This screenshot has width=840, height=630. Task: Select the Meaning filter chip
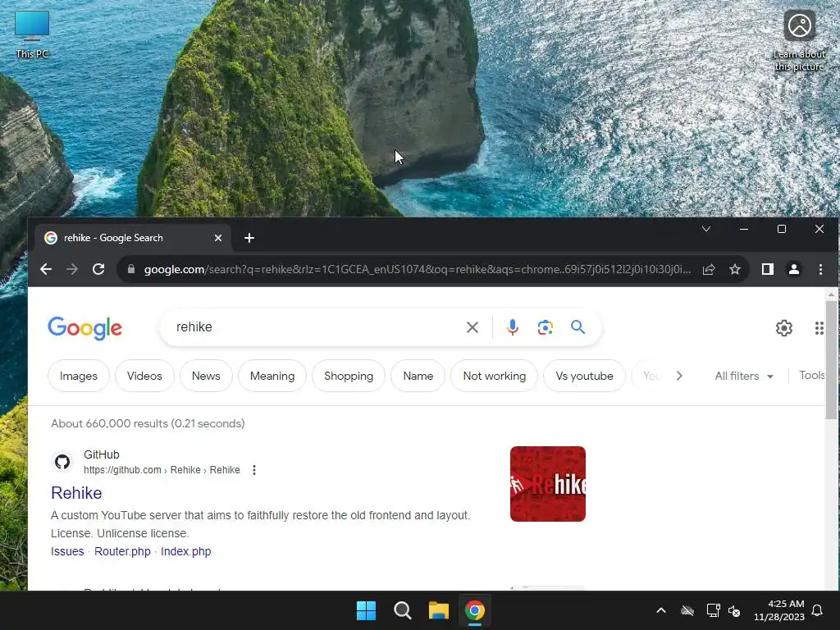pos(272,376)
